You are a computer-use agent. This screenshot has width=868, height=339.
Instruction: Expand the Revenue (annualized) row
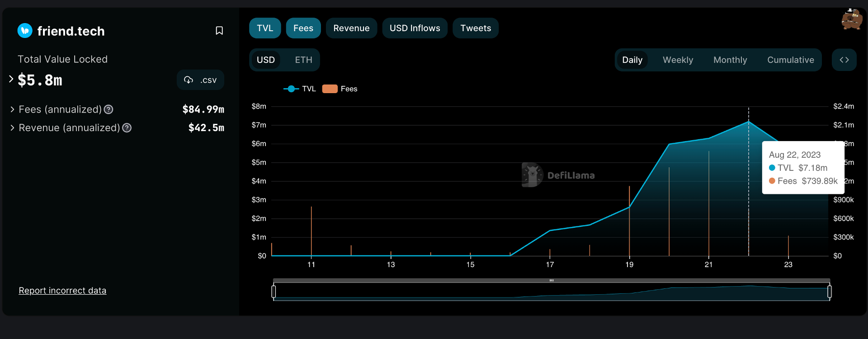click(12, 128)
